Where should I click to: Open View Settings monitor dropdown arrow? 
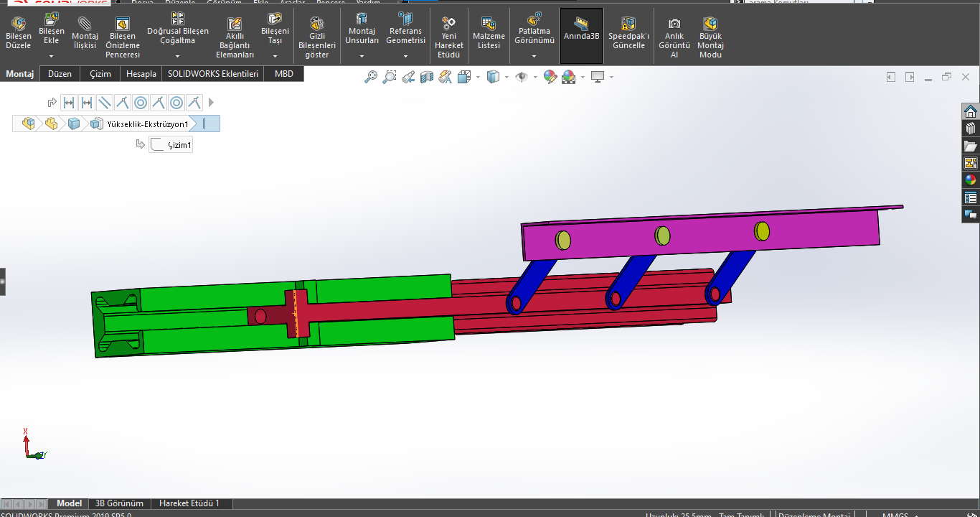(611, 77)
